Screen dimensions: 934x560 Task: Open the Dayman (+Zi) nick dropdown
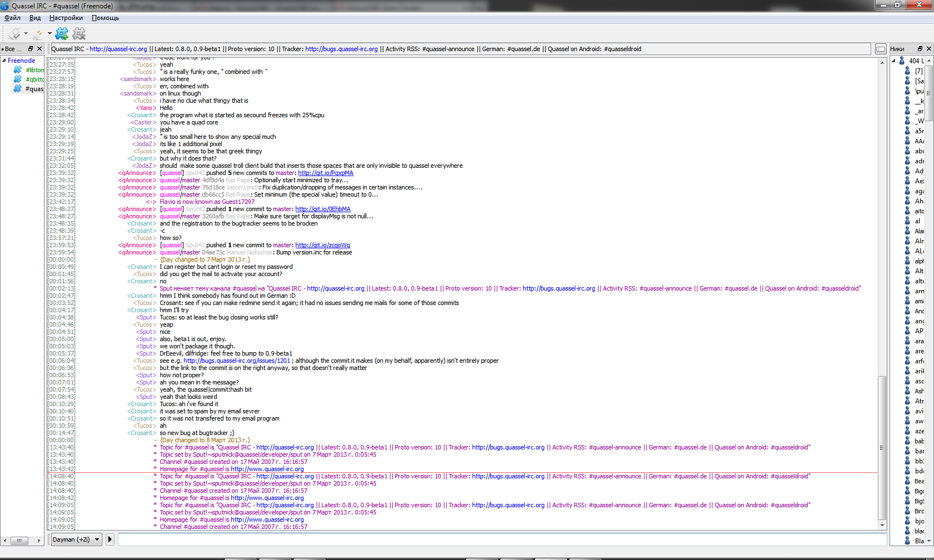coord(76,539)
